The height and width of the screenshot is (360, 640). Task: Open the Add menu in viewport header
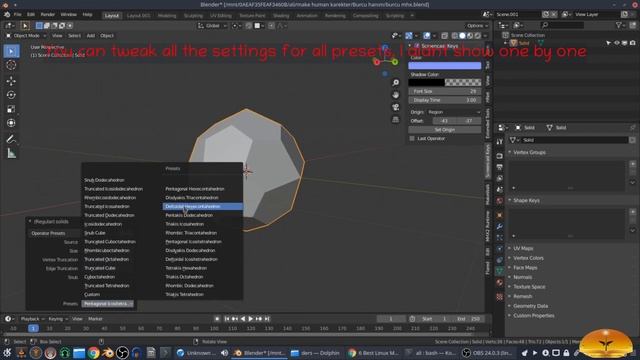(x=91, y=36)
